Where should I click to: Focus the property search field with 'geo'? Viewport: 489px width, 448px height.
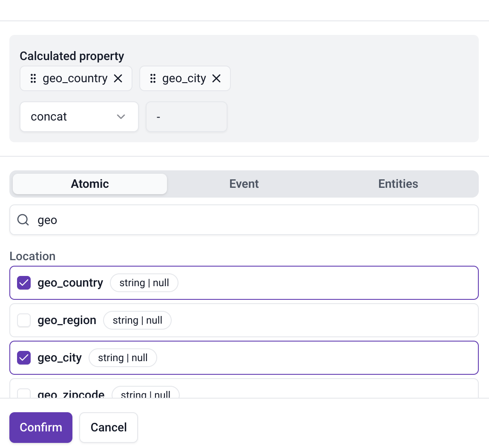[244, 220]
